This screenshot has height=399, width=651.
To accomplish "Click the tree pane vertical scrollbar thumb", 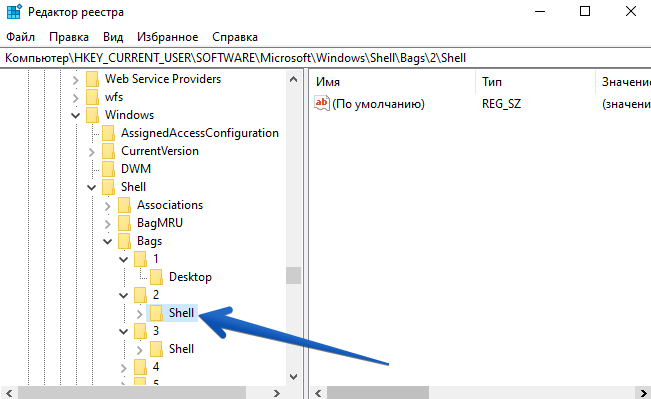I will 294,275.
